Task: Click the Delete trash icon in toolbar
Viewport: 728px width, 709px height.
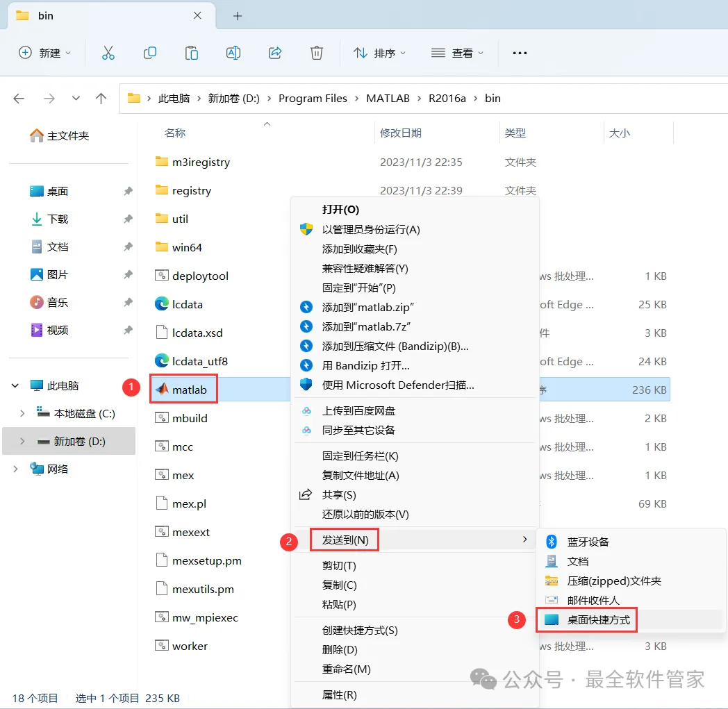Action: coord(317,53)
